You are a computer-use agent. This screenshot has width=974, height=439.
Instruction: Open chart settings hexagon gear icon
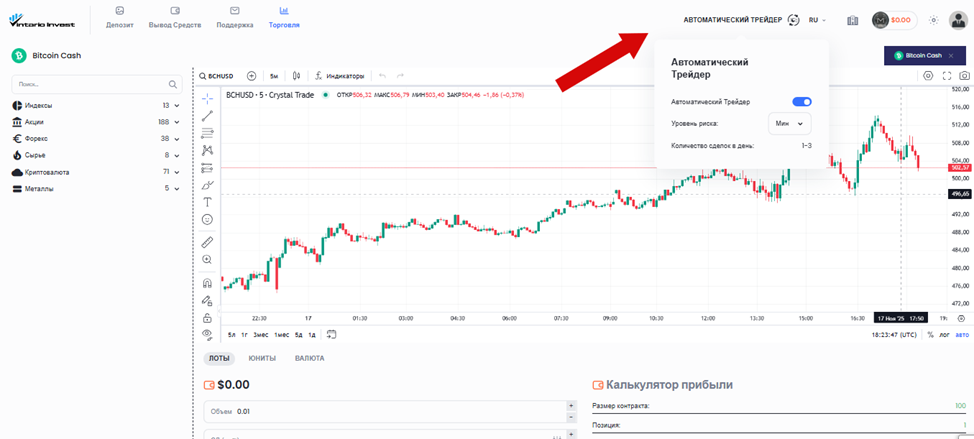[928, 76]
